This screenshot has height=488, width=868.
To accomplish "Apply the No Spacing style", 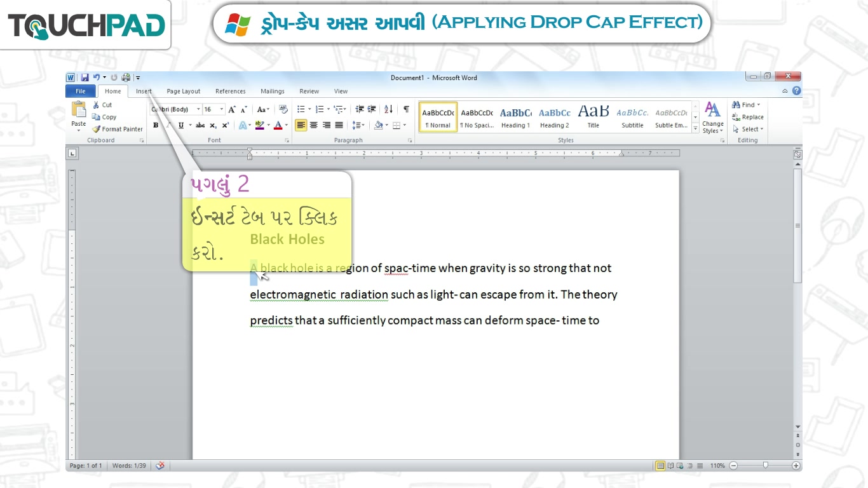I will point(477,117).
